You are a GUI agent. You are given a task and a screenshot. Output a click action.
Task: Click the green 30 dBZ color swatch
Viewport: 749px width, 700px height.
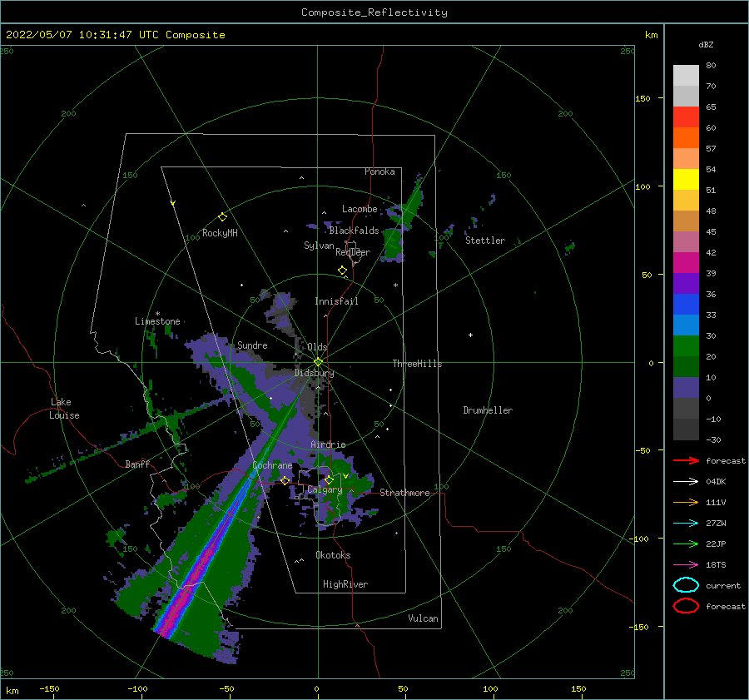pyautogui.click(x=686, y=346)
